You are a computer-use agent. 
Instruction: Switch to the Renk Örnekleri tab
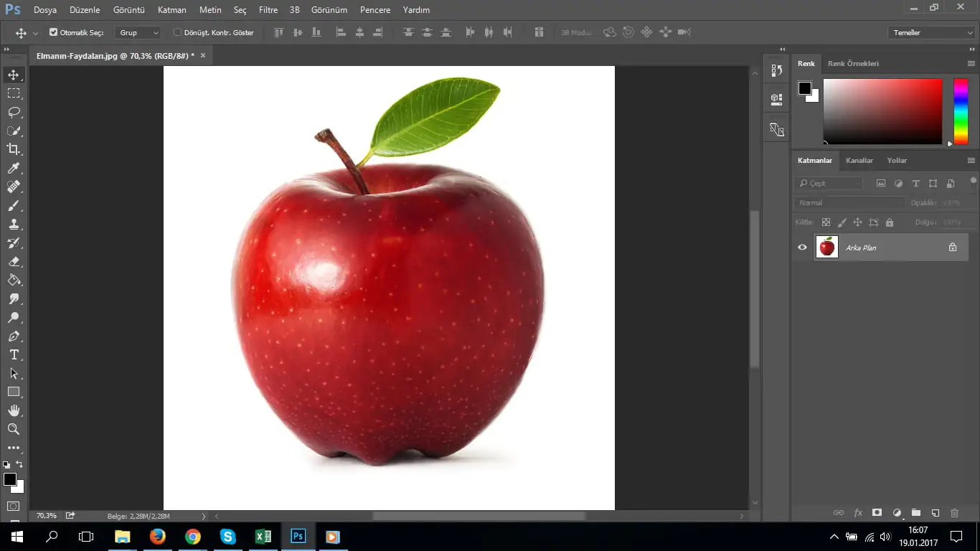[853, 63]
